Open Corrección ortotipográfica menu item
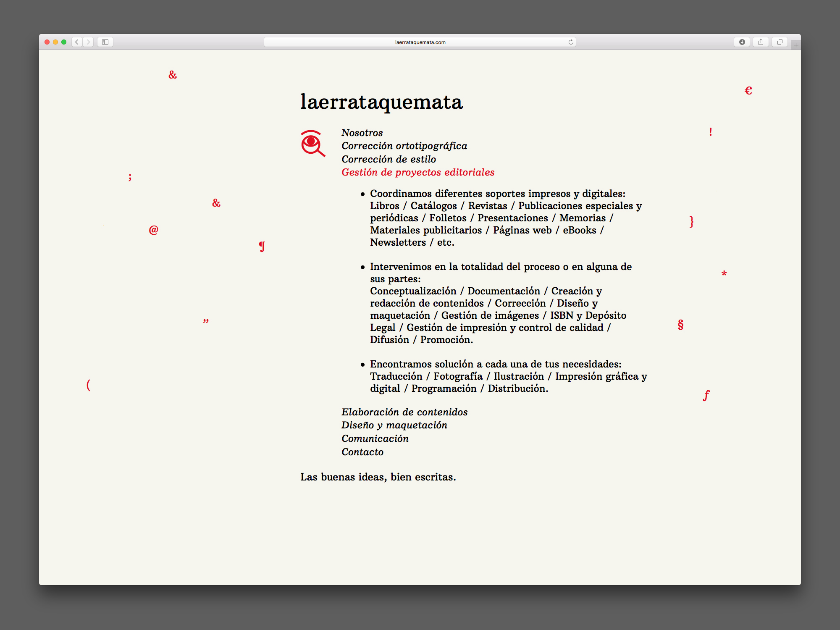This screenshot has width=840, height=630. tap(404, 146)
